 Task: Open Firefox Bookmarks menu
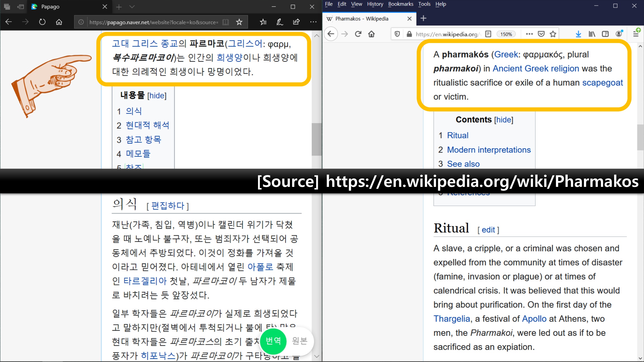[400, 4]
